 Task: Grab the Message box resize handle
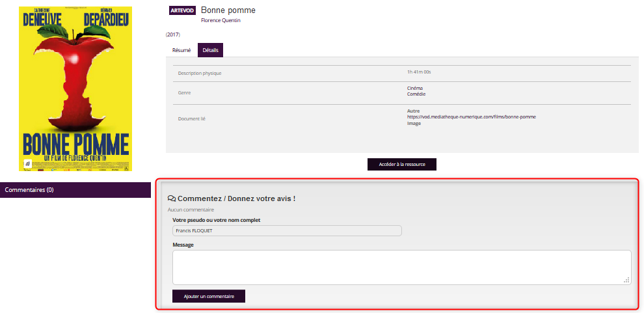(x=627, y=280)
